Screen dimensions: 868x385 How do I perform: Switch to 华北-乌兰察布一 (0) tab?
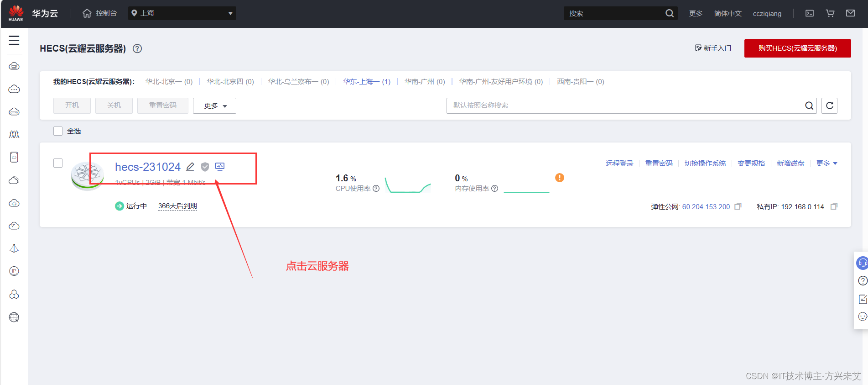pos(298,82)
